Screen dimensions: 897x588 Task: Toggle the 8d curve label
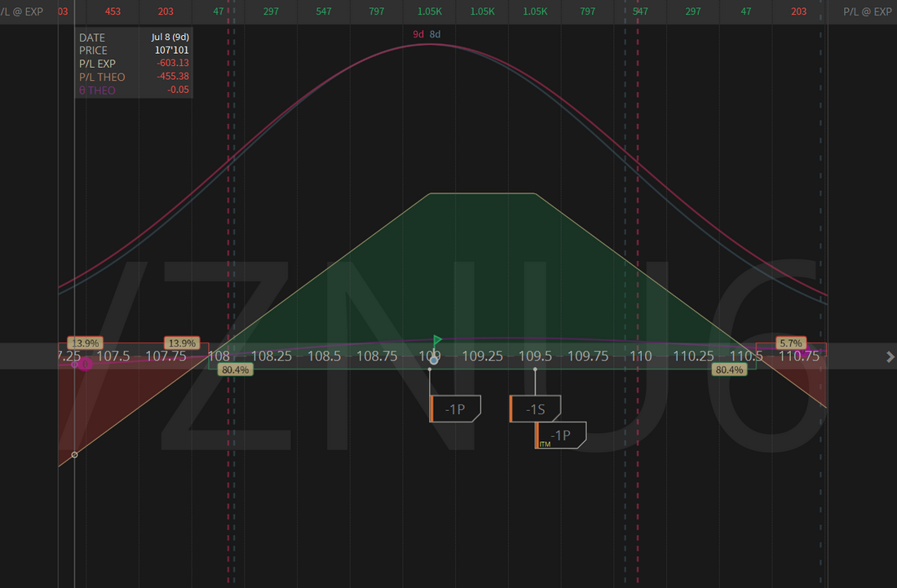(435, 34)
